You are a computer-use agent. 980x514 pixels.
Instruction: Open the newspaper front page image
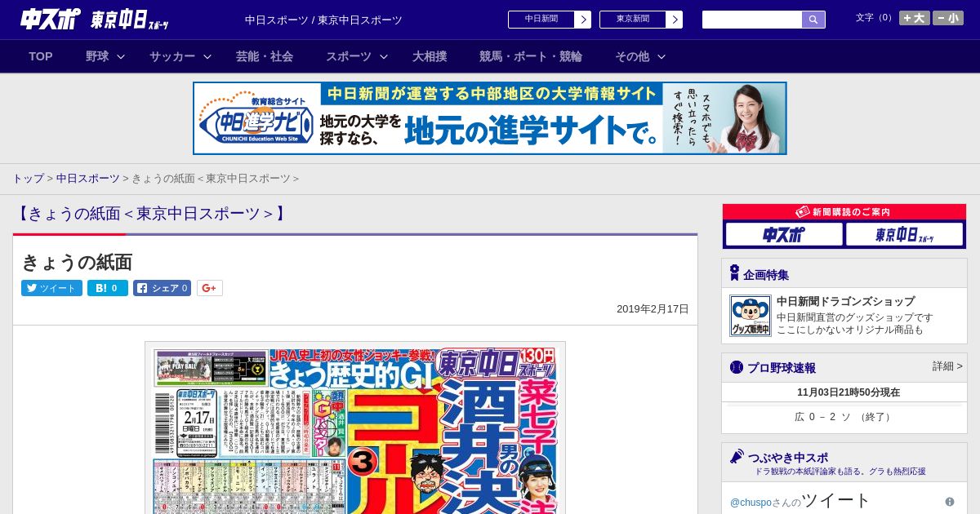[x=355, y=428]
